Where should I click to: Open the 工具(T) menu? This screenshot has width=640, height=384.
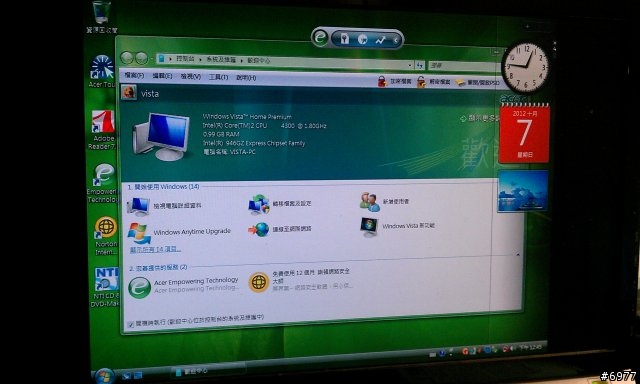(x=218, y=77)
